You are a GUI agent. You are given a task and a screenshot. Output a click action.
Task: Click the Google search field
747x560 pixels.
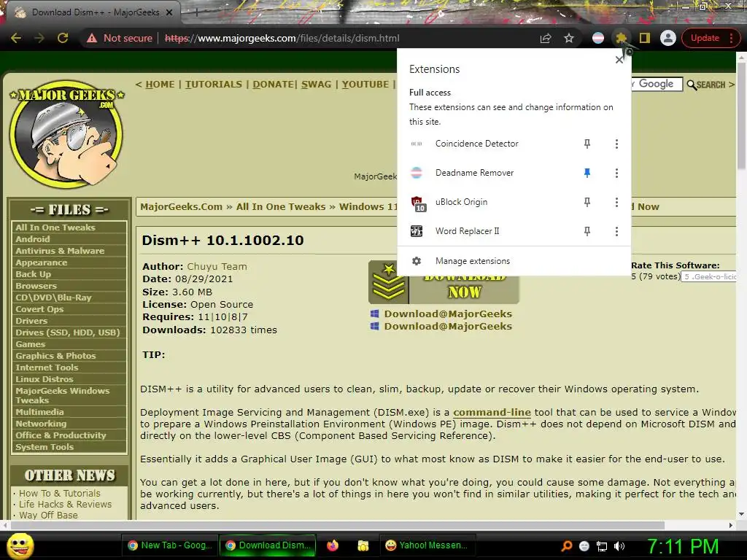(656, 85)
